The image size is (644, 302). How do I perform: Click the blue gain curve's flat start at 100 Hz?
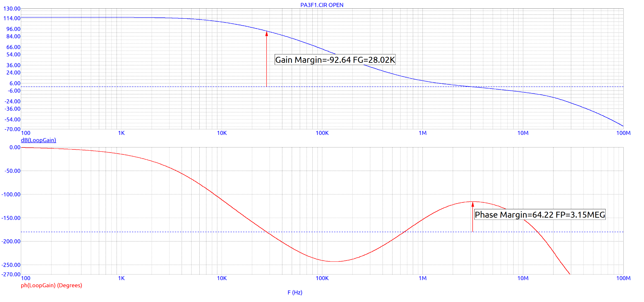point(22,17)
